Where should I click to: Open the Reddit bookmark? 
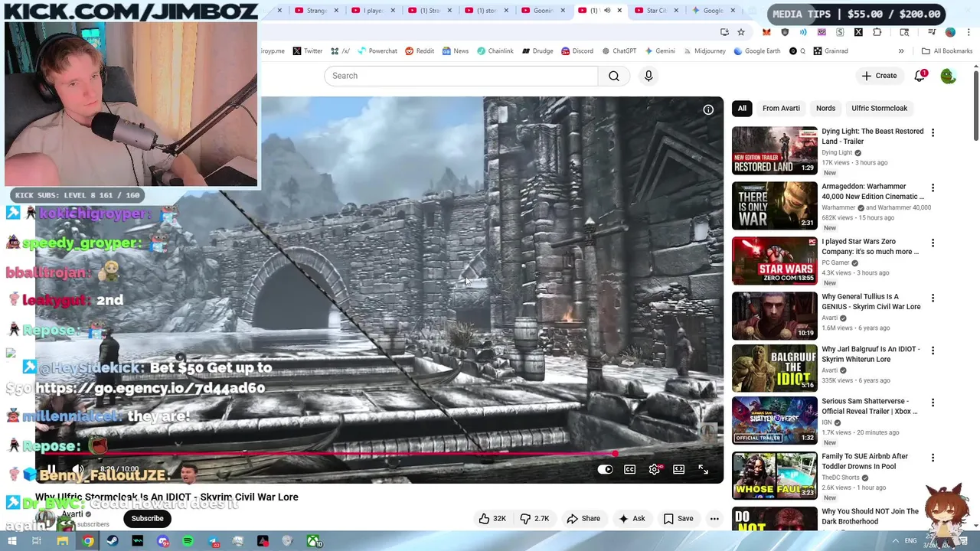pos(419,51)
